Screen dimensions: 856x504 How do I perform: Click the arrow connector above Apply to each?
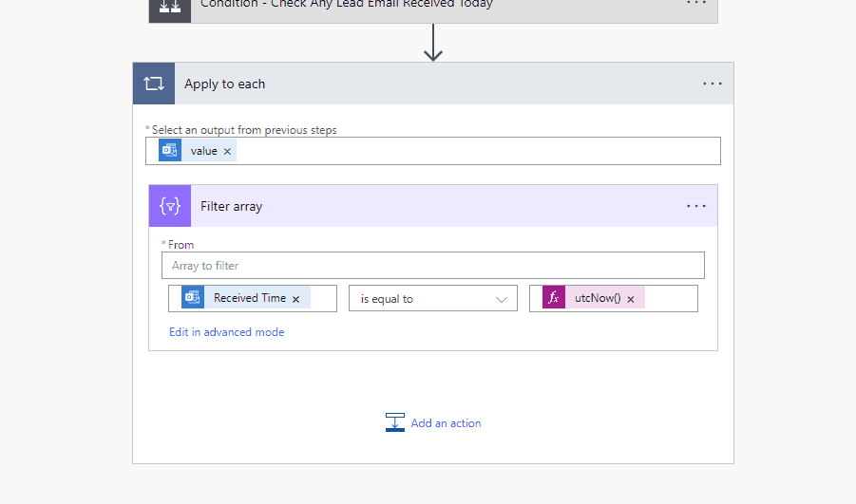[433, 43]
